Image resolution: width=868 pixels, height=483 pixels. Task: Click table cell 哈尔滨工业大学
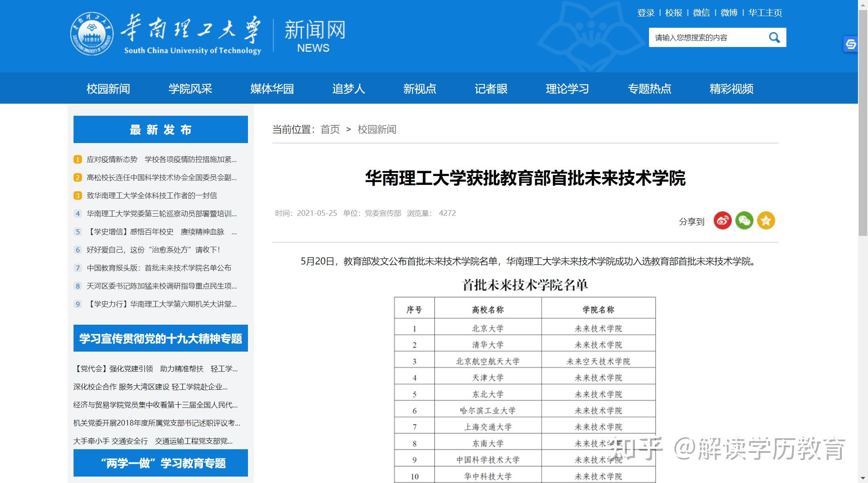click(488, 411)
